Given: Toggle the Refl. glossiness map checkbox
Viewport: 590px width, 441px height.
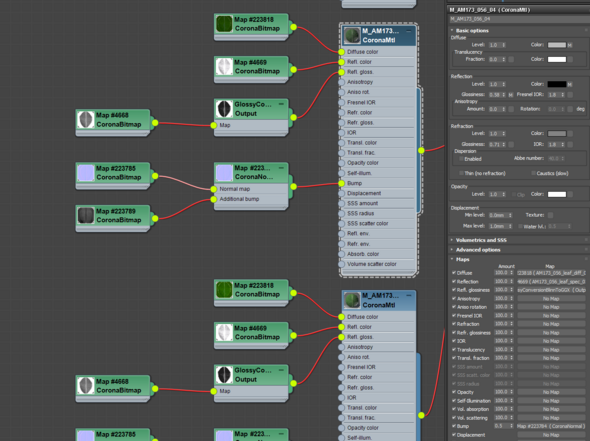Looking at the screenshot, I should tap(454, 290).
